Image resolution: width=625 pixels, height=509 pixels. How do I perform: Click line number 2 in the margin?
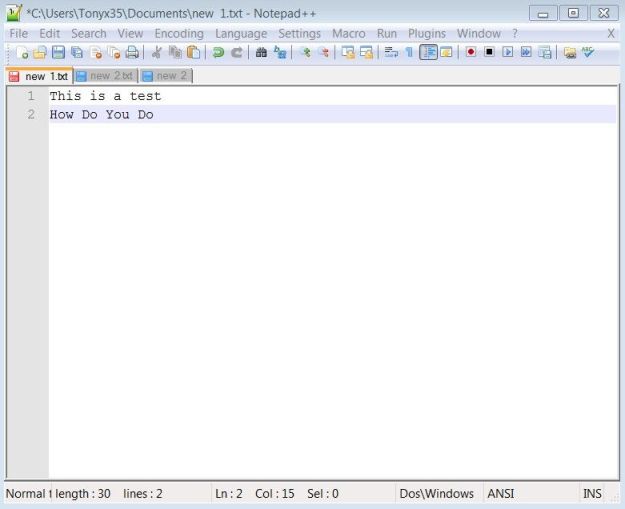(x=31, y=114)
